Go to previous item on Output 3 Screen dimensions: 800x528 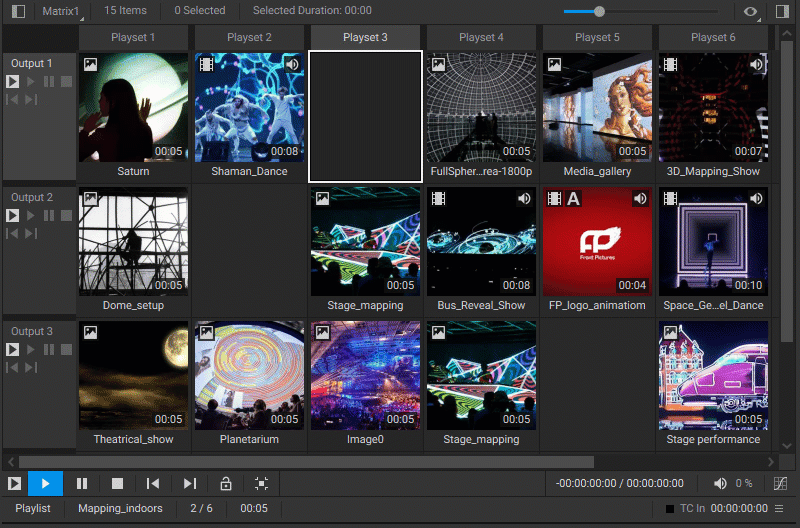click(x=12, y=367)
